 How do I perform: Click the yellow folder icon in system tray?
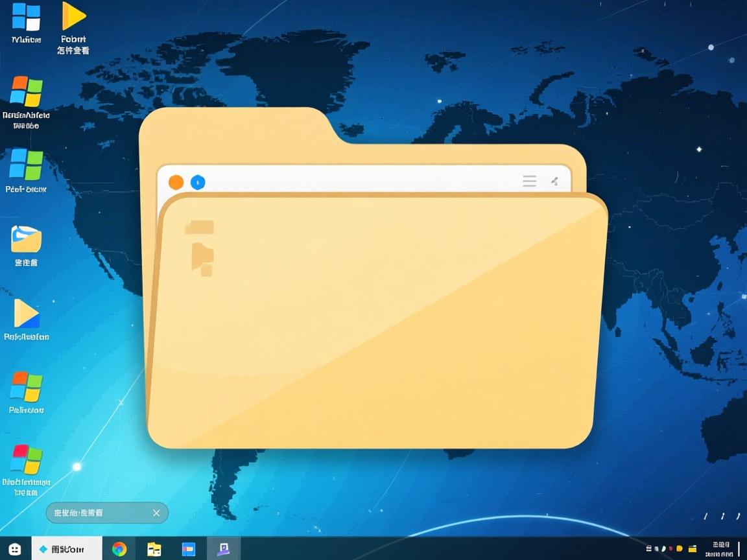(692, 549)
